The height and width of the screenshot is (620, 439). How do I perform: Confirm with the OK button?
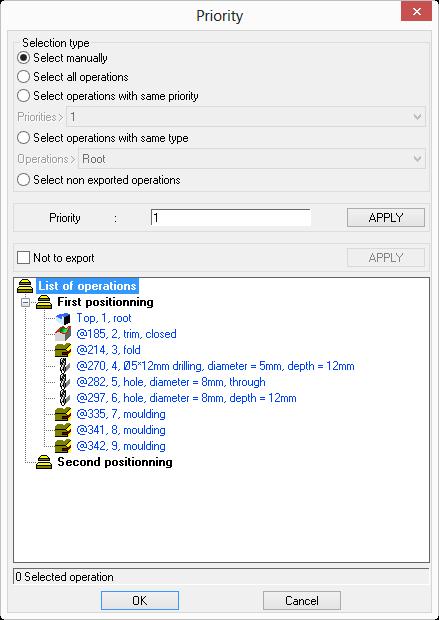point(140,601)
